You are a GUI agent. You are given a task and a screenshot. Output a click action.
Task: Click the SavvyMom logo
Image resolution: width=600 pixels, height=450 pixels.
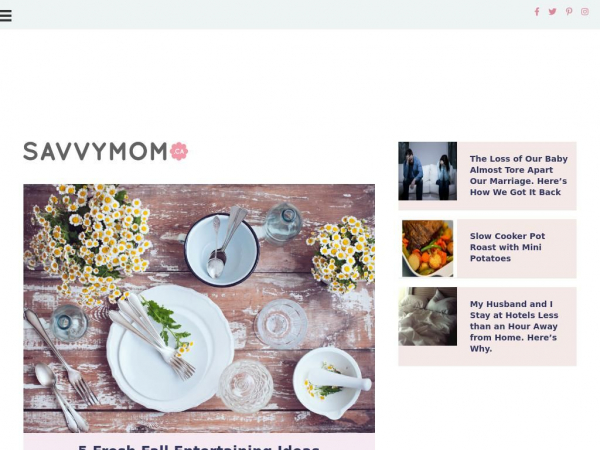click(x=106, y=151)
